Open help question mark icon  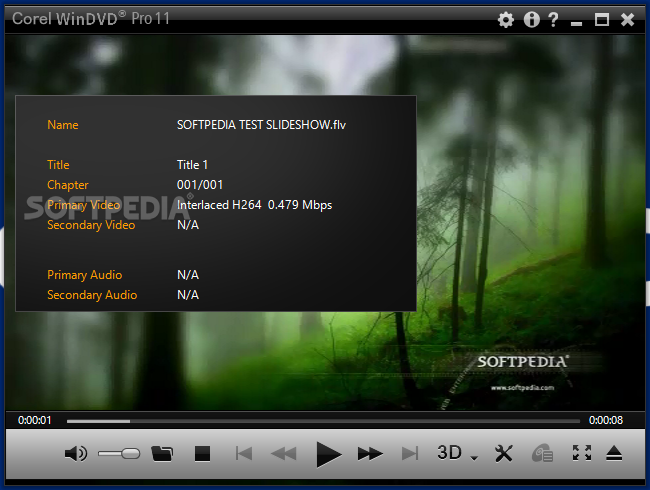point(553,19)
